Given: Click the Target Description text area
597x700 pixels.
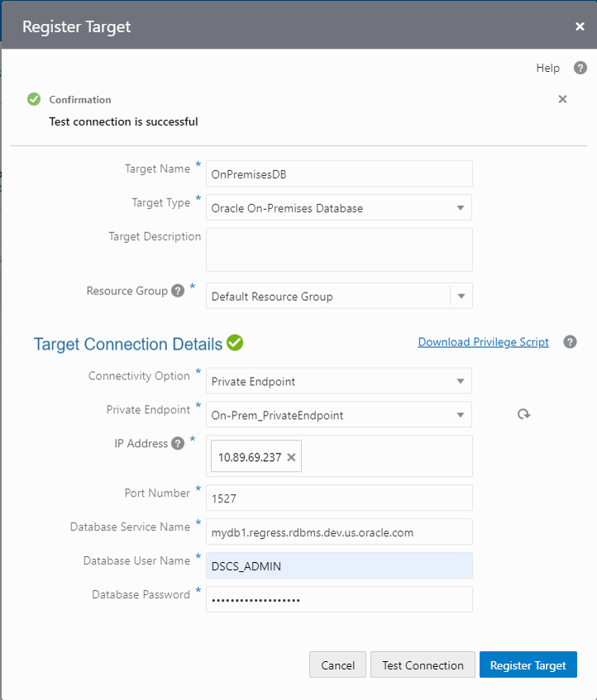Looking at the screenshot, I should click(339, 250).
